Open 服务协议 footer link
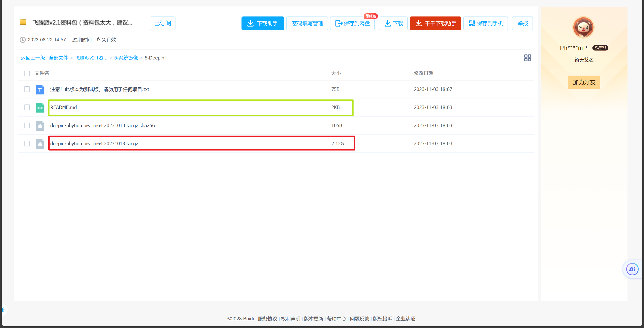The height and width of the screenshot is (328, 644). click(267, 319)
